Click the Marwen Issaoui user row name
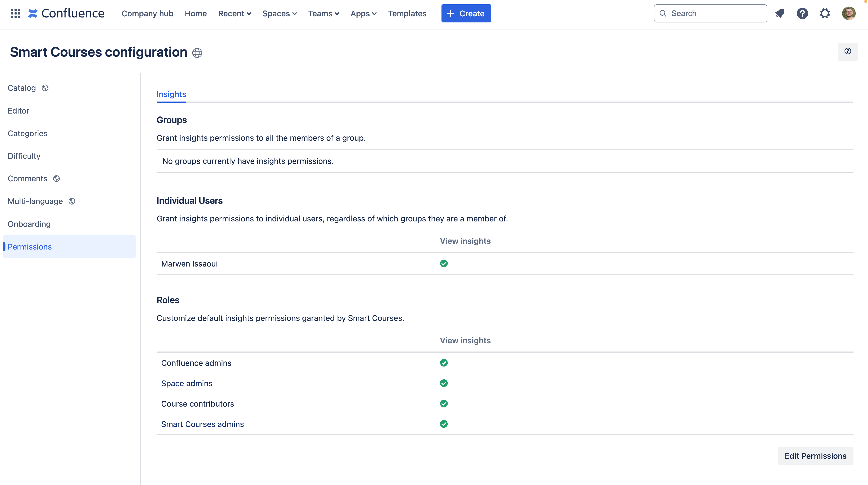 click(x=189, y=264)
